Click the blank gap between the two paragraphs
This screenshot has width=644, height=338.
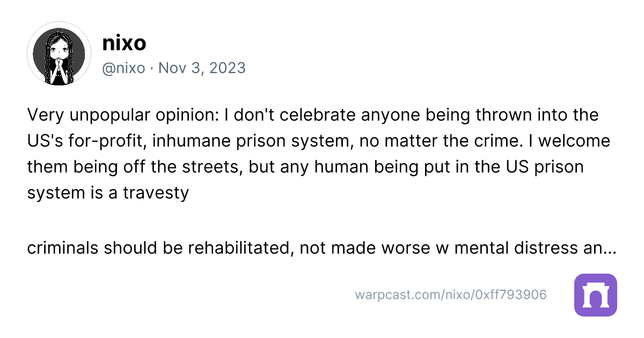point(321,221)
